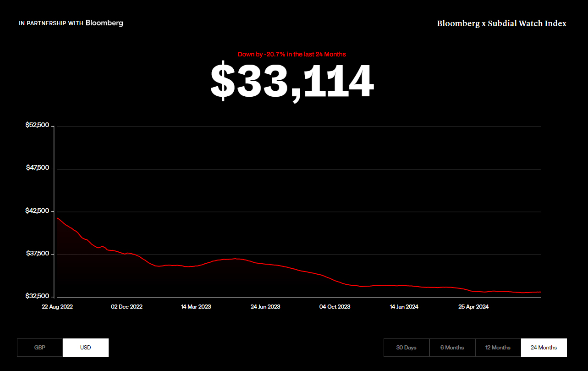Show the 6 Months range

tap(452, 348)
